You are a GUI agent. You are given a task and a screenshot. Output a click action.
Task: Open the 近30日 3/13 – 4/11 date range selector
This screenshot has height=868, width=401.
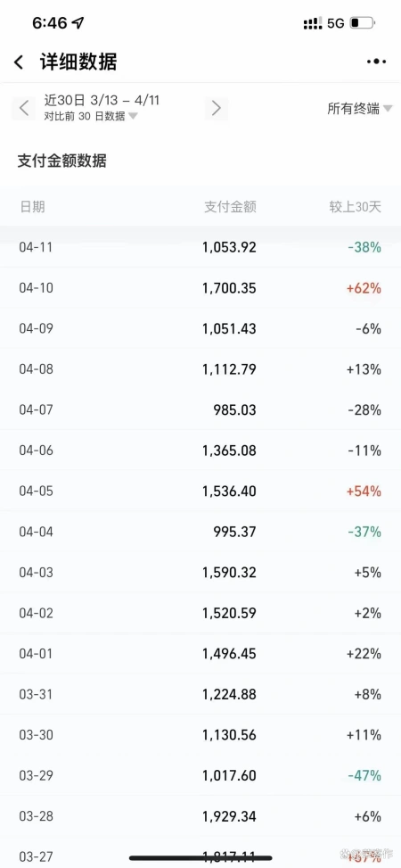(x=102, y=100)
